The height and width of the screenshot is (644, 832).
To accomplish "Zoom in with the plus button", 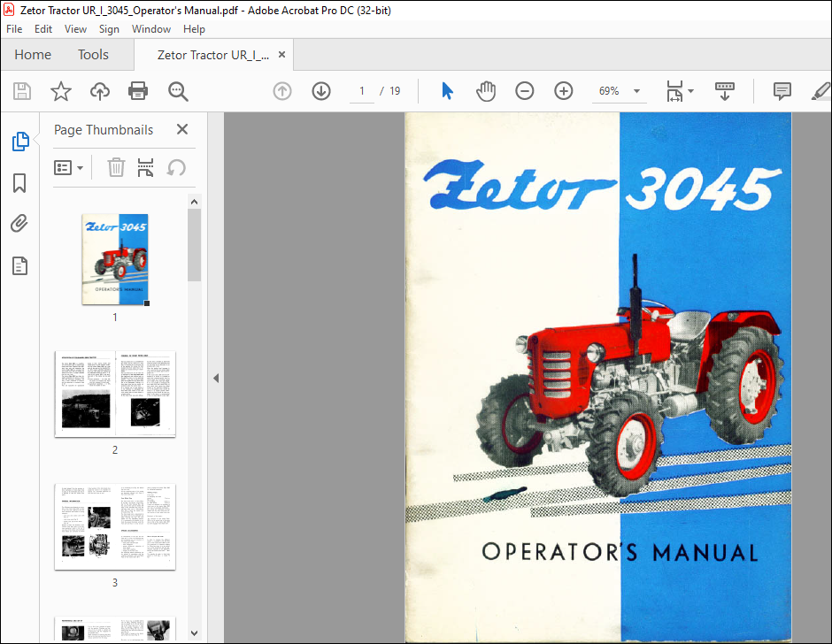I will (x=564, y=91).
